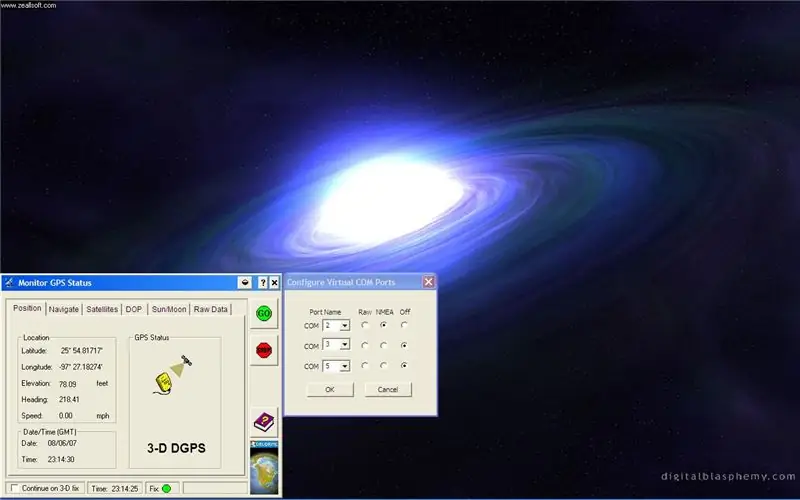Open the Sun/Moon tab
Screen dimensions: 800x500
(169, 309)
